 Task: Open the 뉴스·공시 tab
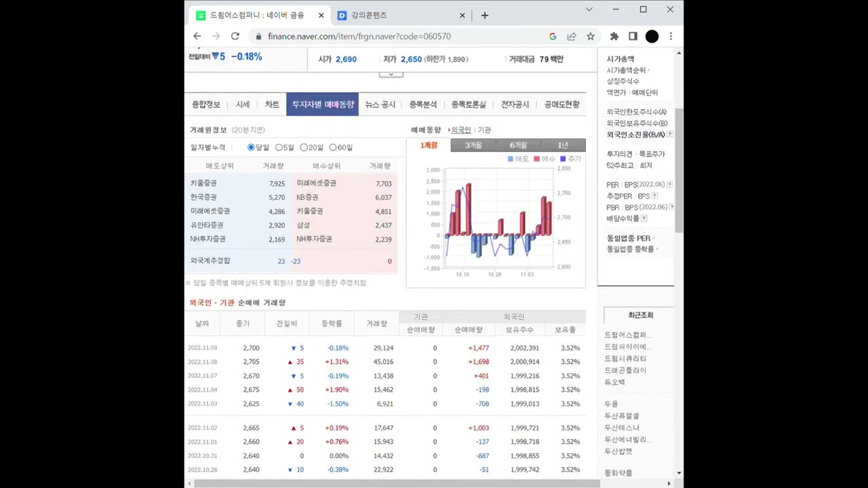click(380, 104)
